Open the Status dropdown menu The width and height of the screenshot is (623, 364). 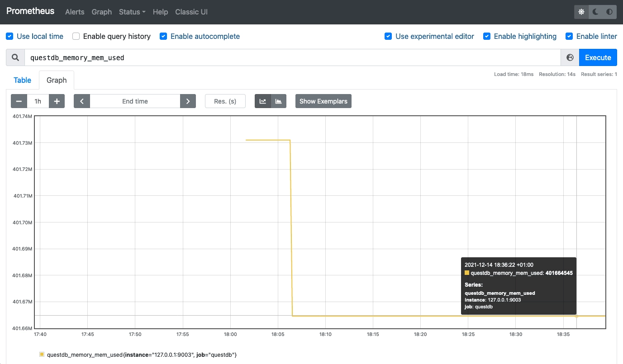132,12
